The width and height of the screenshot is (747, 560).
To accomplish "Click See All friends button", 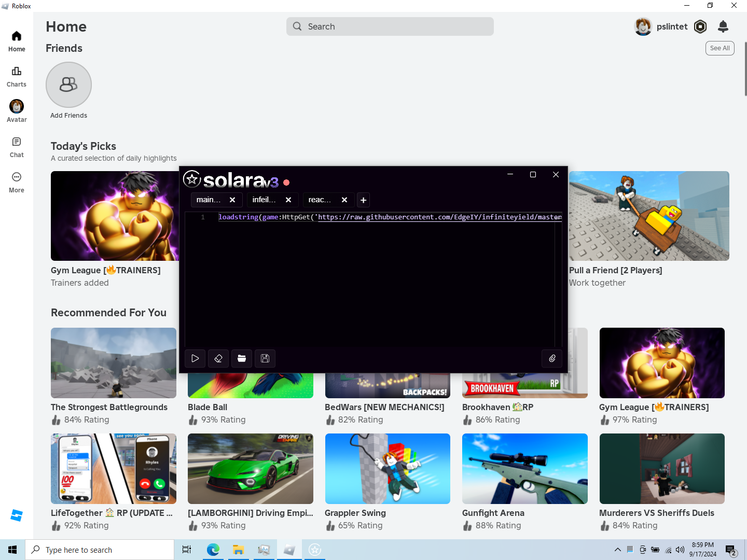I will (720, 48).
